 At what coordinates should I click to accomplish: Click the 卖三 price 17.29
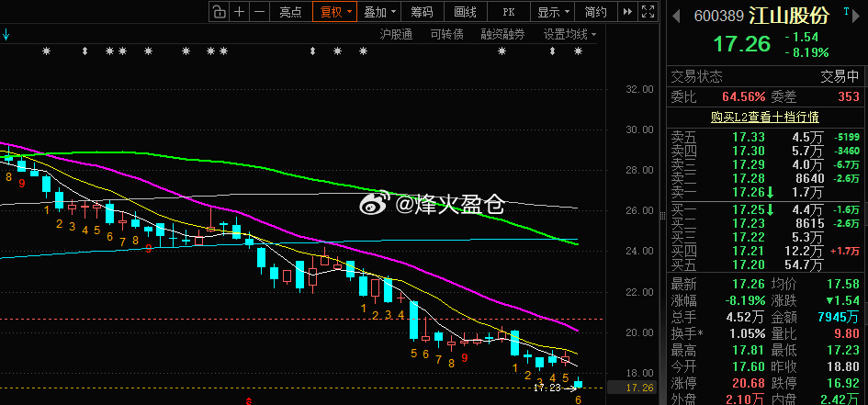coord(749,164)
